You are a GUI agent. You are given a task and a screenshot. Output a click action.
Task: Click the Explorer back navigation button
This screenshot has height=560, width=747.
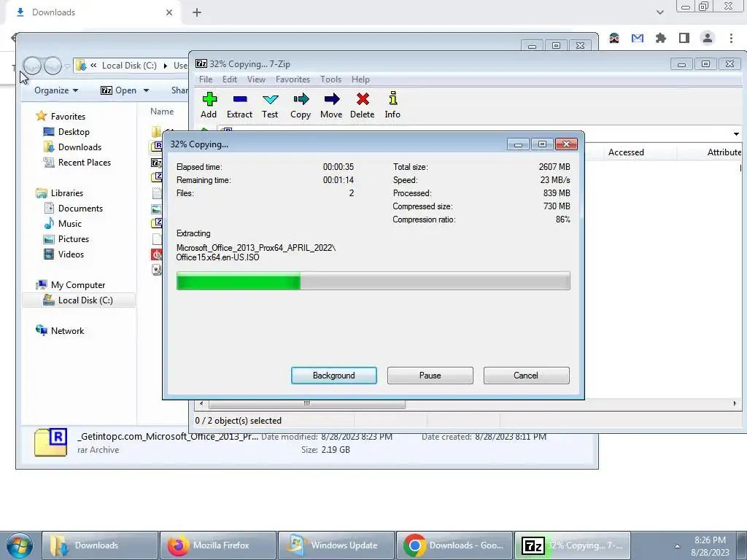click(x=32, y=66)
